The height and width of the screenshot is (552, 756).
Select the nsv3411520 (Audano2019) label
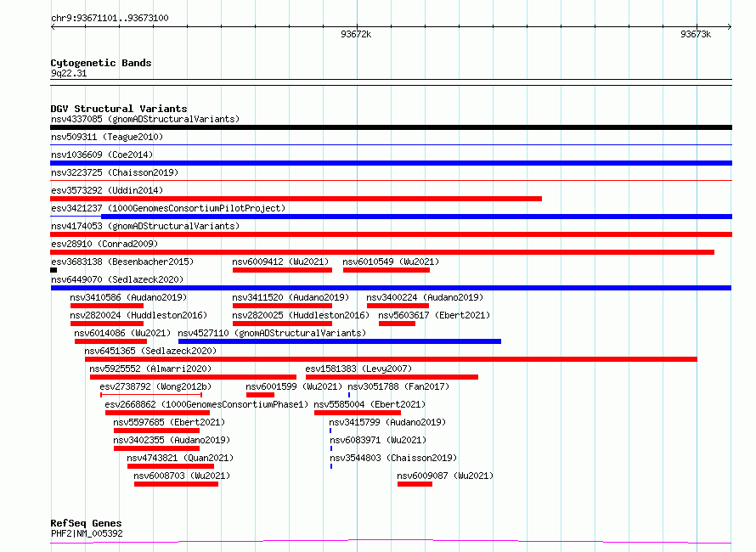[x=291, y=297]
